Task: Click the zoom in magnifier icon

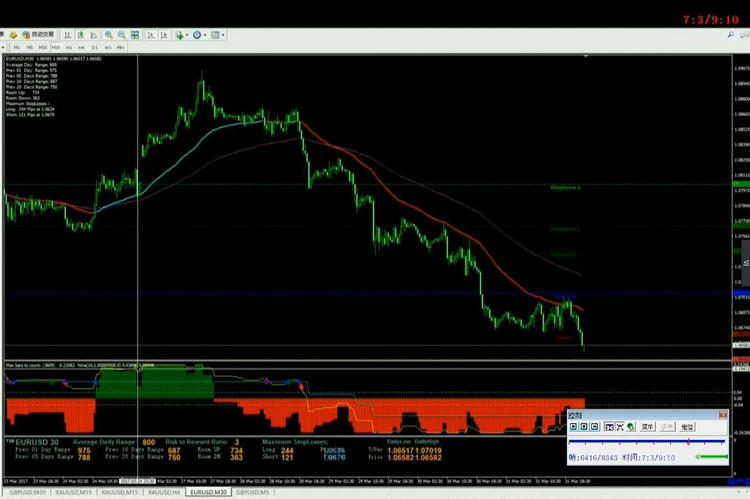Action: 108,35
